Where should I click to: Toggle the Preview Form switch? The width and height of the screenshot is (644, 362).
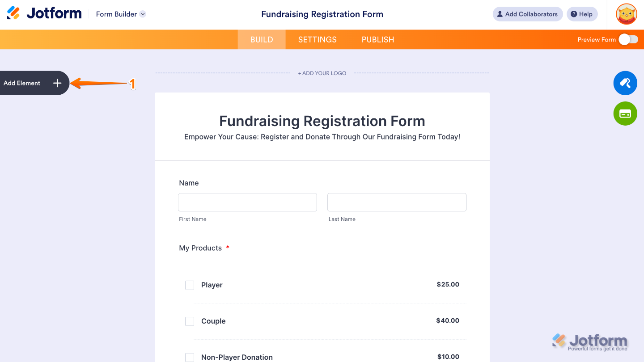(628, 39)
